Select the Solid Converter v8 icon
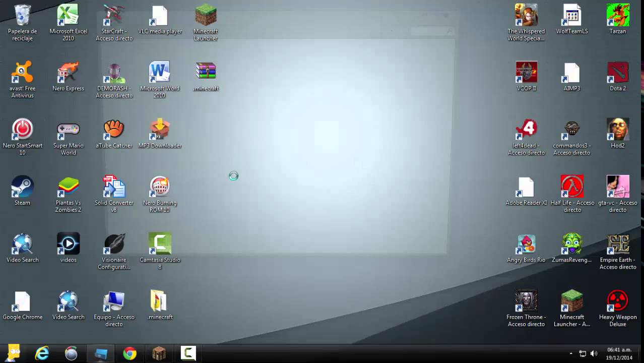644x363 pixels. point(114,187)
